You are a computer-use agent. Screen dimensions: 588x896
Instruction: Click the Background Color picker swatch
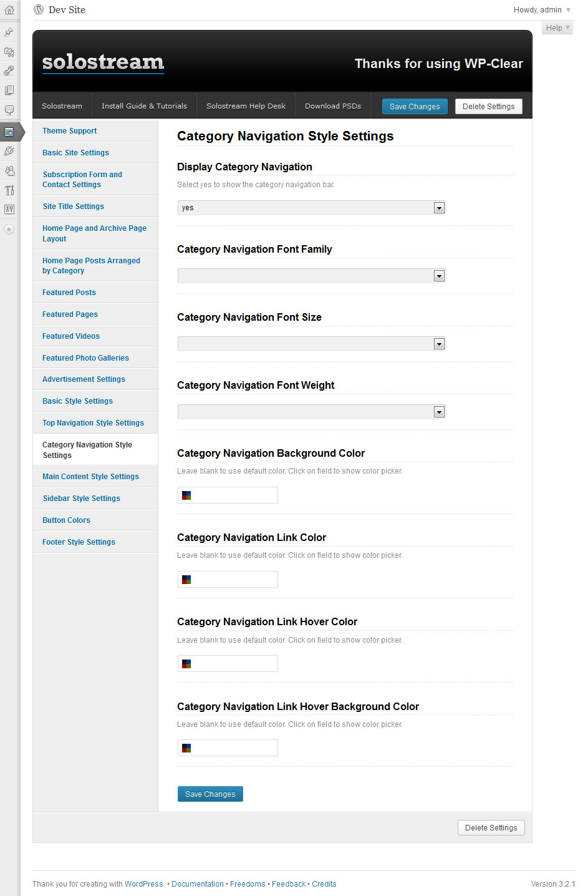click(186, 495)
